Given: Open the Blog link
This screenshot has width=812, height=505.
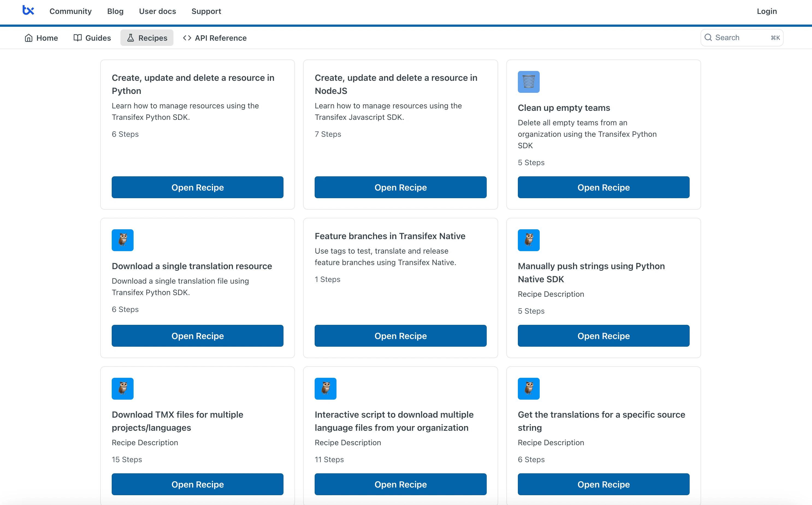Looking at the screenshot, I should 115,11.
